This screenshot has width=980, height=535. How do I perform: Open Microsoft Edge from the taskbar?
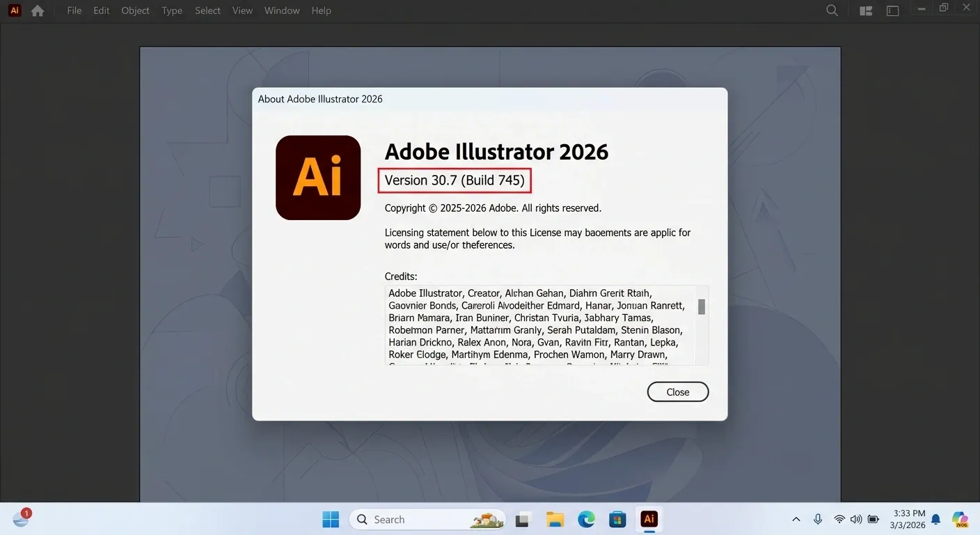[587, 519]
